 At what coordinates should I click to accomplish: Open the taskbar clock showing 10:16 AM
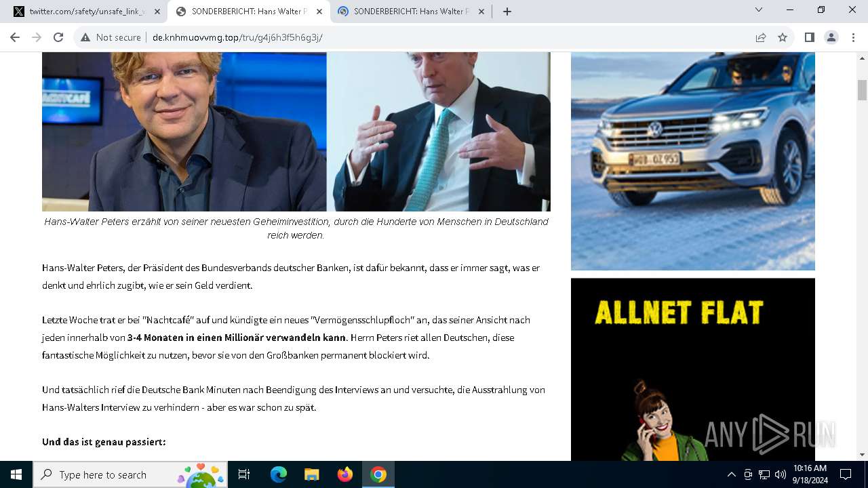point(810,474)
